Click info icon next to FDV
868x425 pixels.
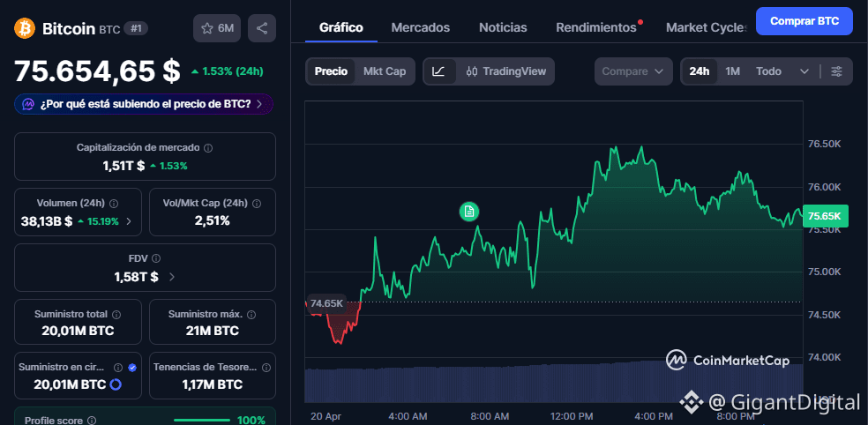tap(156, 258)
